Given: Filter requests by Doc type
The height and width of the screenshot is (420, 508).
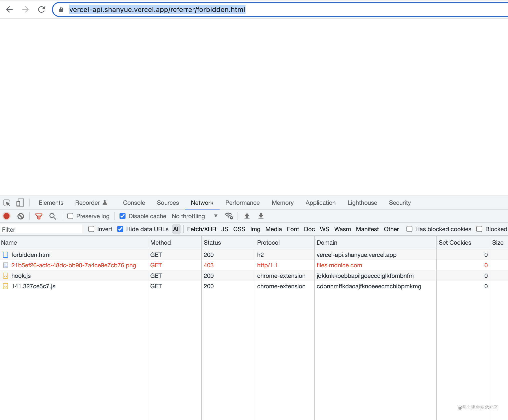Looking at the screenshot, I should point(309,229).
